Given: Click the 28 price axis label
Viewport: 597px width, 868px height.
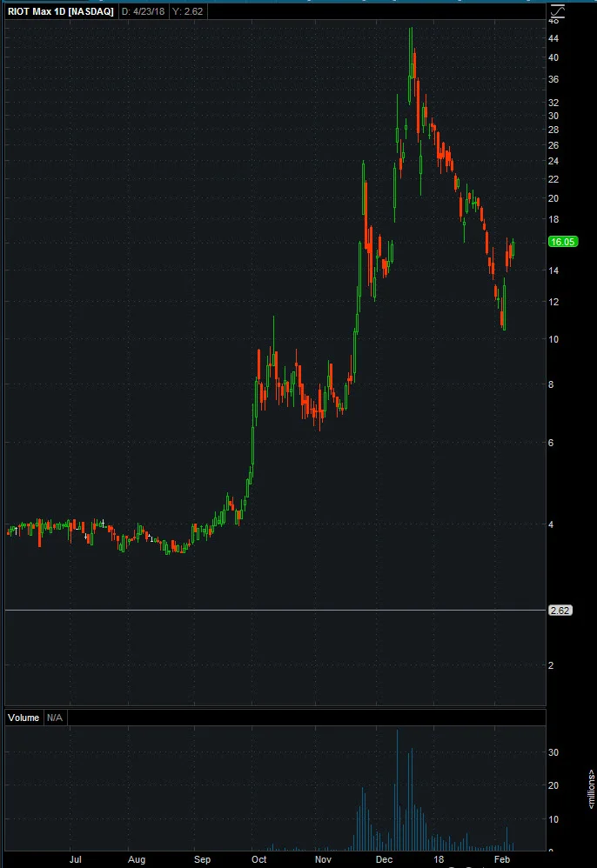Looking at the screenshot, I should pyautogui.click(x=553, y=130).
